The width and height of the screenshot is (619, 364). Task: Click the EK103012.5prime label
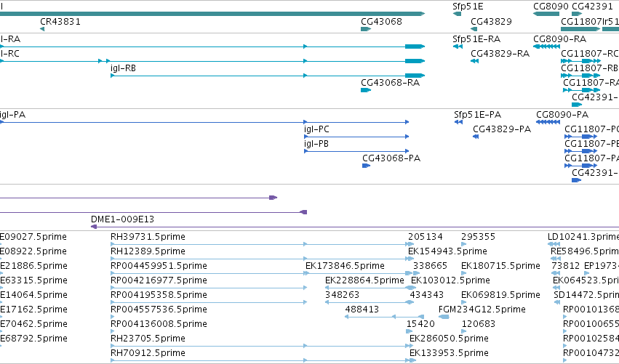[450, 280]
